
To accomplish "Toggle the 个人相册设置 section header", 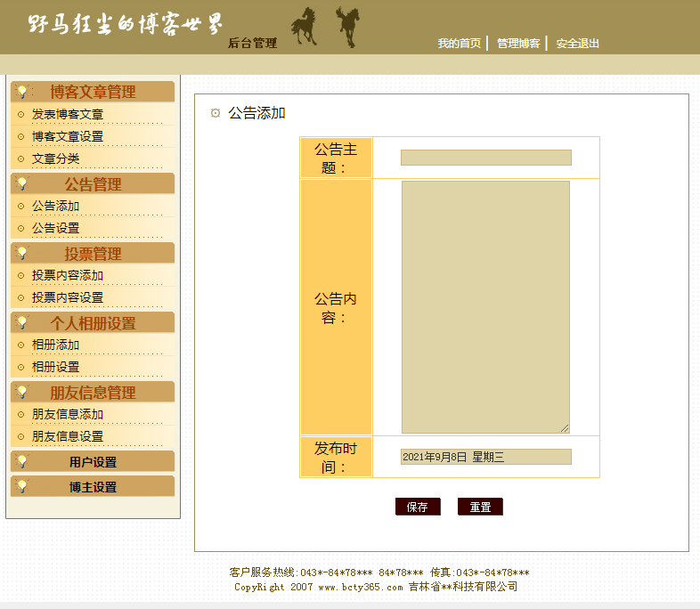I will point(93,322).
